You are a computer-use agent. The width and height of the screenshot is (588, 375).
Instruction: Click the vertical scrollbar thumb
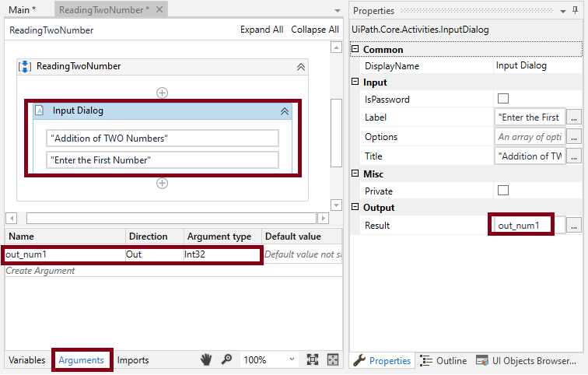[x=336, y=133]
